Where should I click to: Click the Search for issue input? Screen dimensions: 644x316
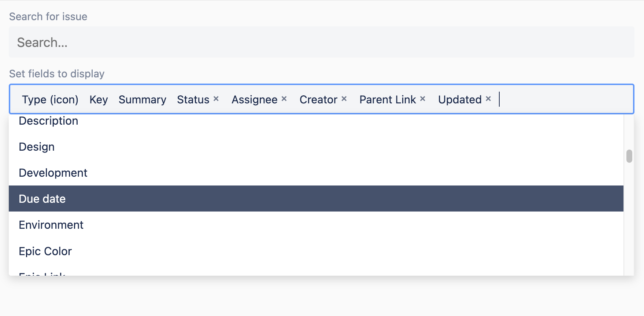(322, 42)
